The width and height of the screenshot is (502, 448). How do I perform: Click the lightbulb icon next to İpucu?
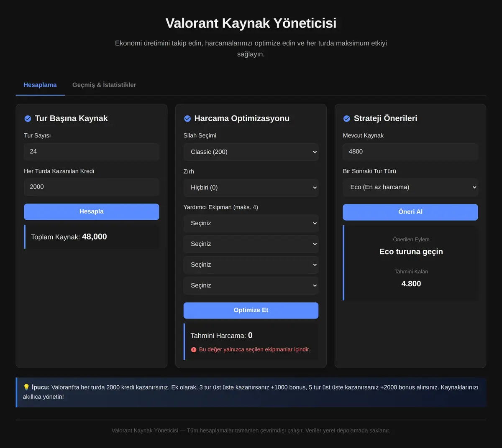click(26, 387)
